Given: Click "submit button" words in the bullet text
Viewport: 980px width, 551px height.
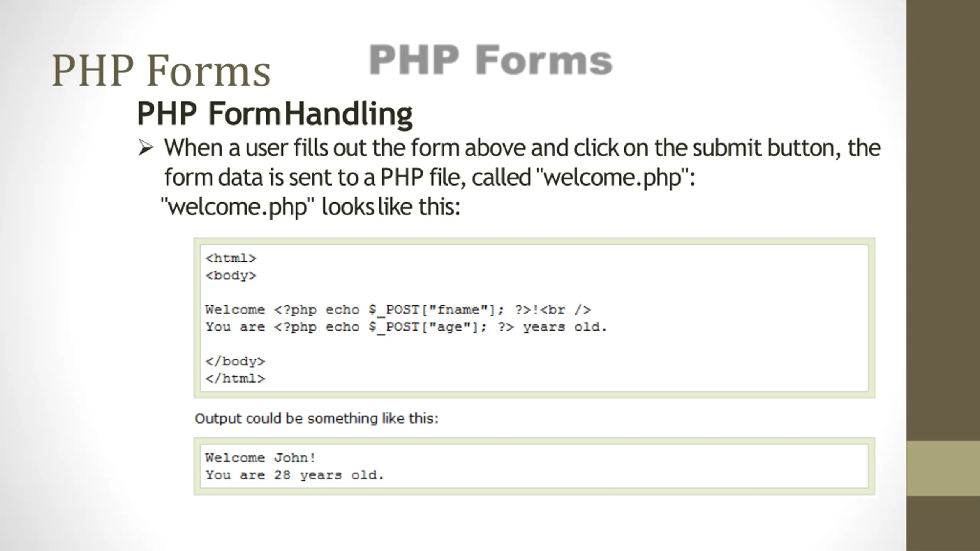Looking at the screenshot, I should 766,148.
